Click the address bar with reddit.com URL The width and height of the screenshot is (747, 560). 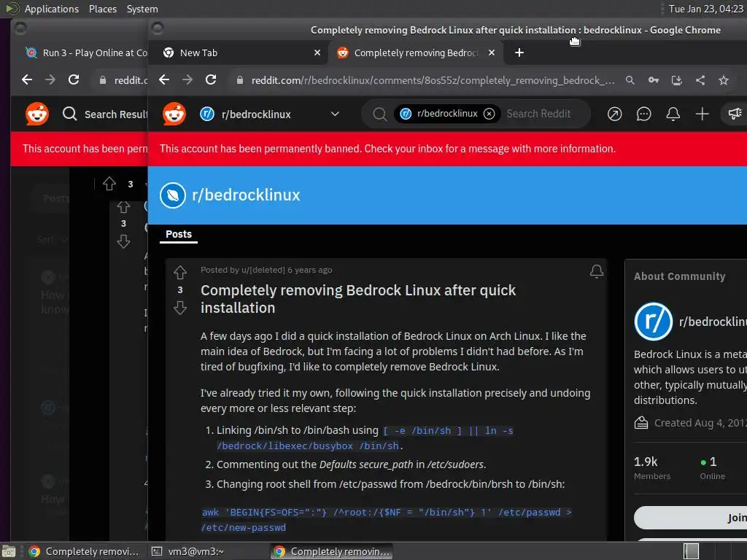(x=433, y=80)
